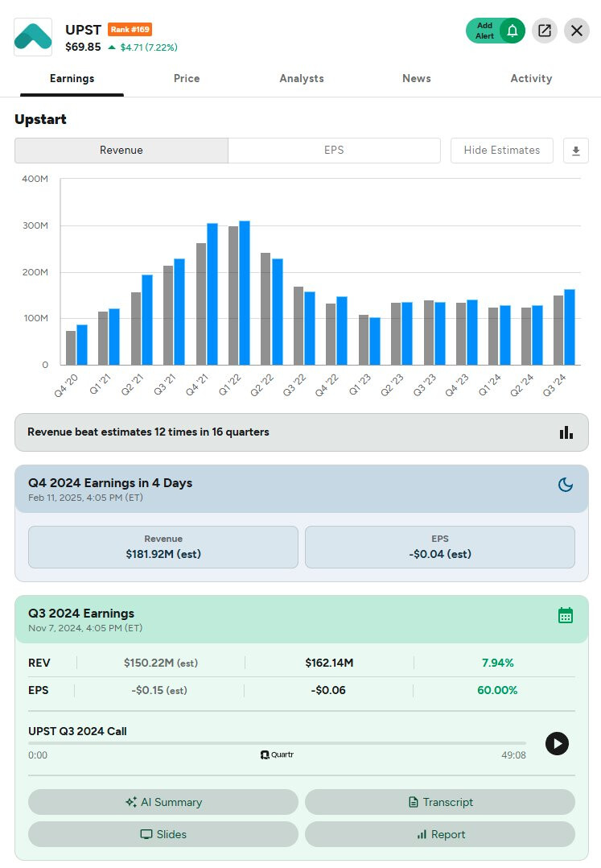Click the Revenue beat estimates banner text
This screenshot has width=601, height=868.
coord(148,432)
